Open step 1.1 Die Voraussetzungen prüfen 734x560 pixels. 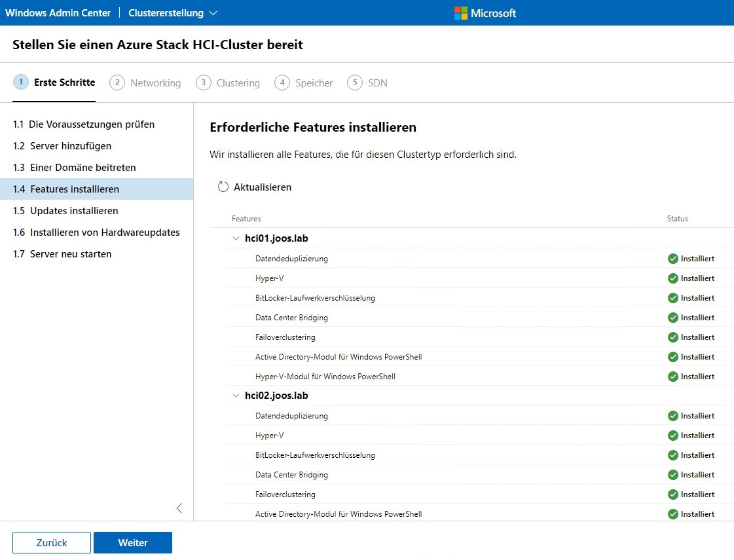click(x=83, y=124)
